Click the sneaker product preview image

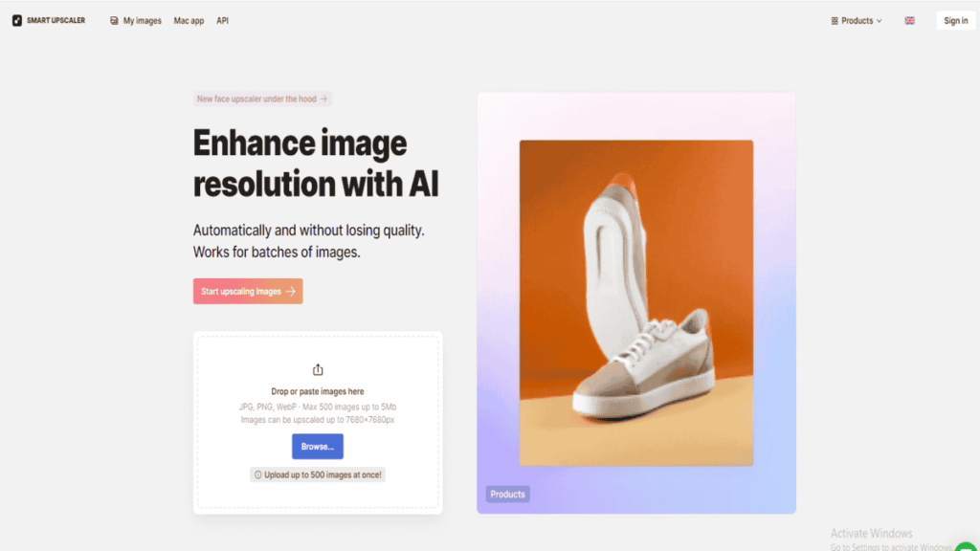[636, 303]
